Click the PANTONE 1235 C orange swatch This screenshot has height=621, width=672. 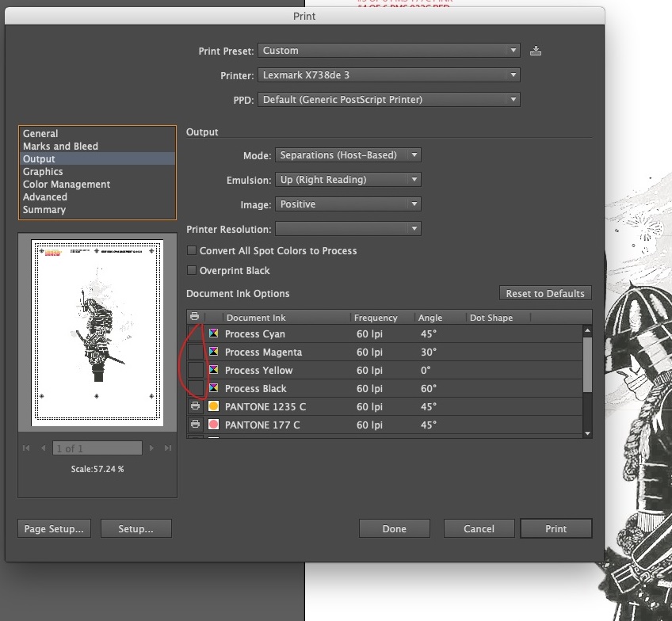[214, 406]
